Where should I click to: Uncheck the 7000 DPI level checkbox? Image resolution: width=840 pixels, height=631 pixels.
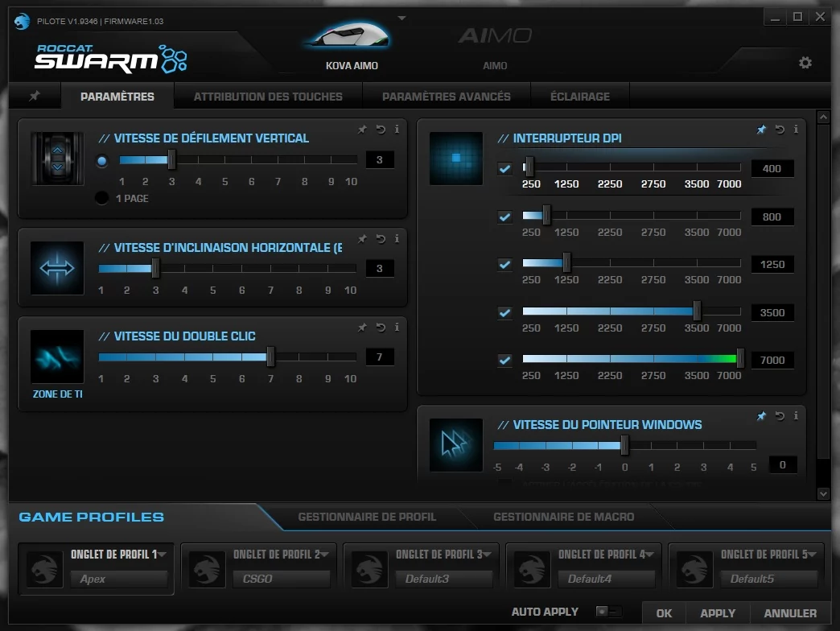coord(504,360)
